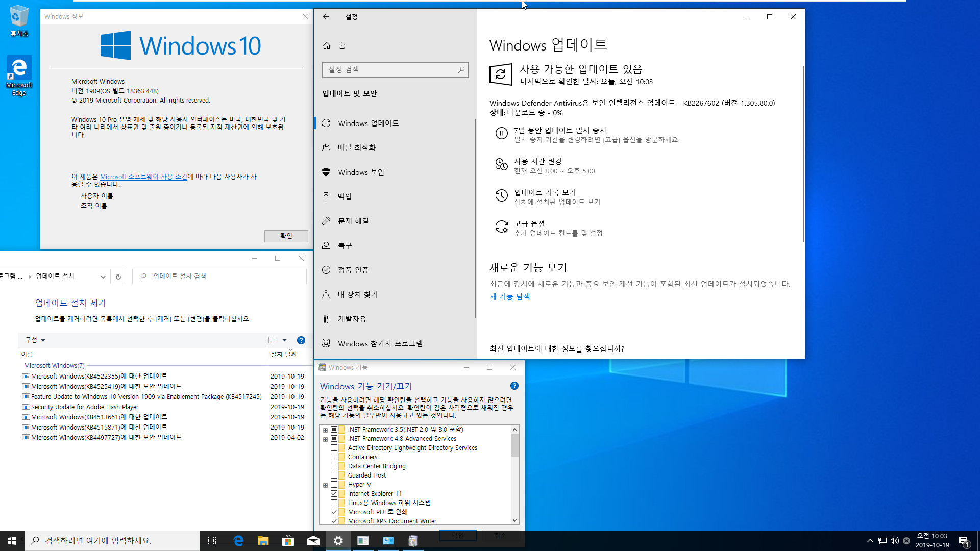Open 업데이트 기록 보기
The width and height of the screenshot is (980, 551).
[545, 192]
